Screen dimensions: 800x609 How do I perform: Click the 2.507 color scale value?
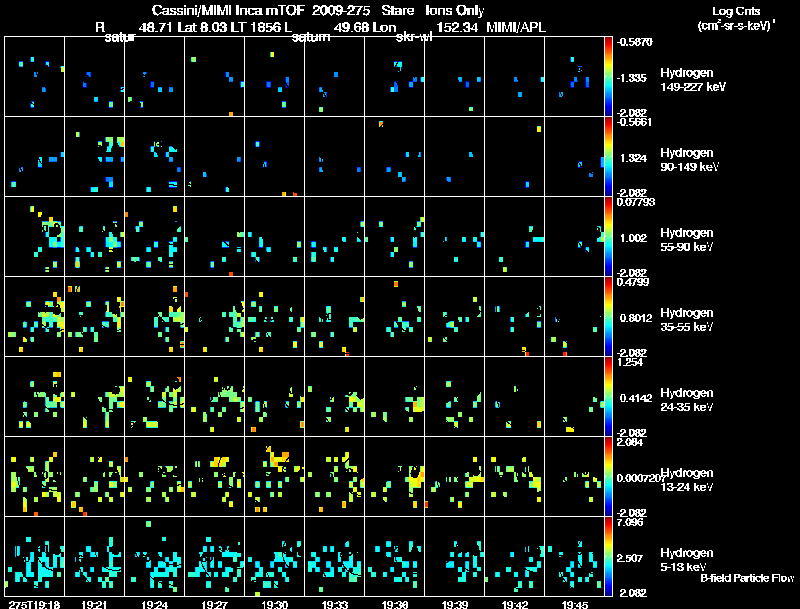(631, 558)
